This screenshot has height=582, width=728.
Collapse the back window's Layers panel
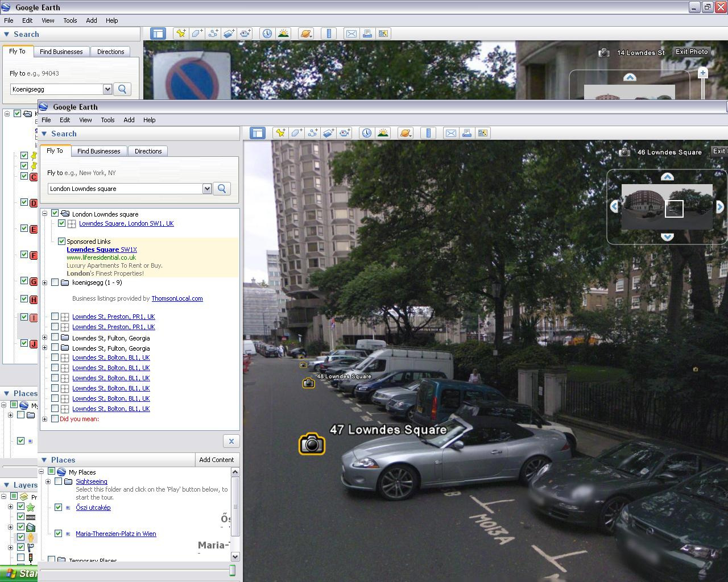[x=6, y=485]
